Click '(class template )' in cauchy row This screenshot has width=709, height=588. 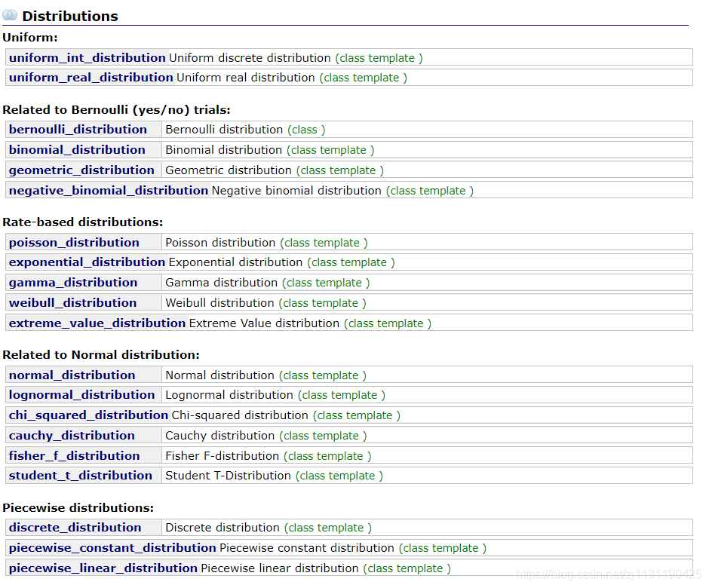pos(323,436)
